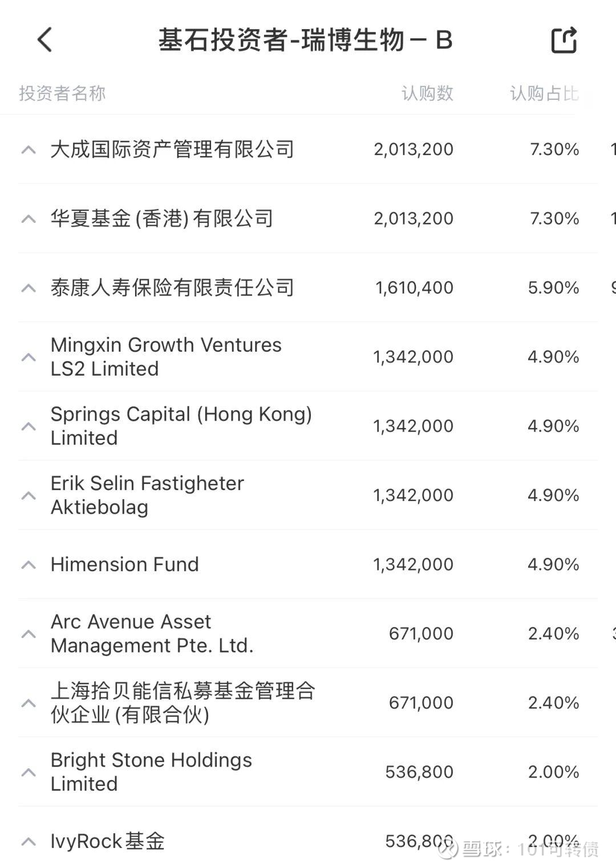
Task: Collapse the Springs Capital (Hong Kong) chevron
Action: coord(29,426)
